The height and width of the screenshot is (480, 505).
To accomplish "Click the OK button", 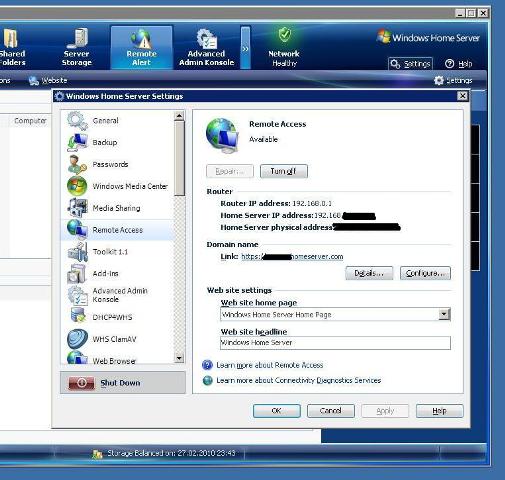I will [x=277, y=411].
